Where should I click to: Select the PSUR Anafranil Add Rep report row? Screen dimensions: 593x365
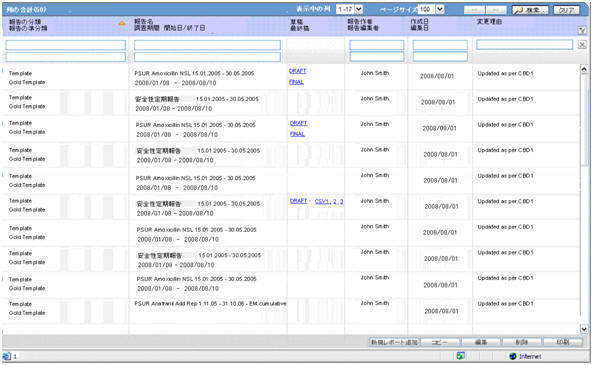tap(290, 310)
